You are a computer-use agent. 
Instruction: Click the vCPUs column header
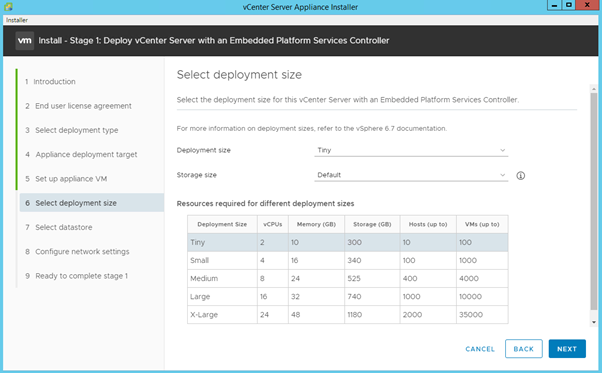coord(273,224)
